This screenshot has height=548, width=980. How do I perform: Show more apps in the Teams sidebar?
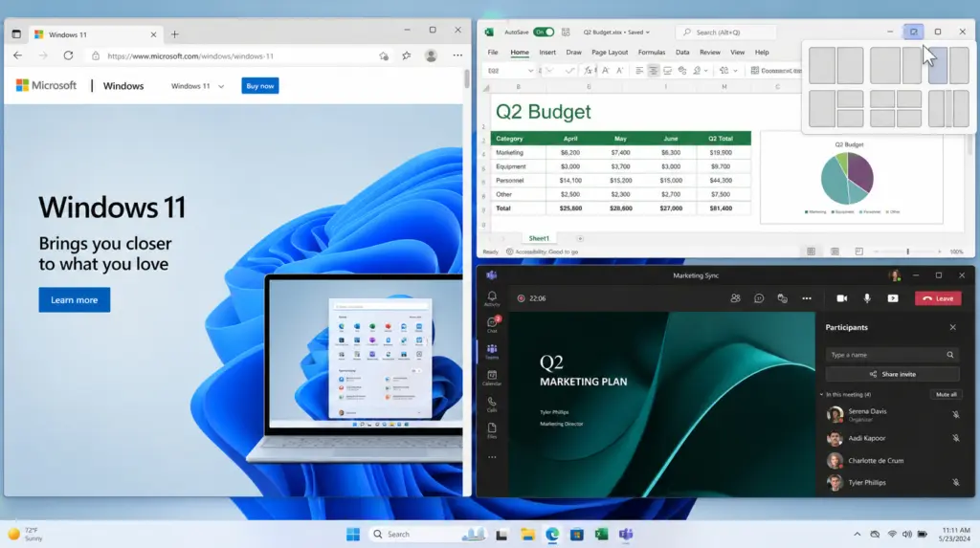click(492, 457)
